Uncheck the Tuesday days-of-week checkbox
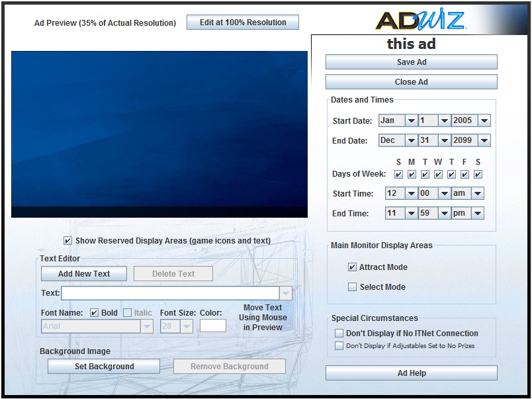This screenshot has width=532, height=399. coord(425,175)
